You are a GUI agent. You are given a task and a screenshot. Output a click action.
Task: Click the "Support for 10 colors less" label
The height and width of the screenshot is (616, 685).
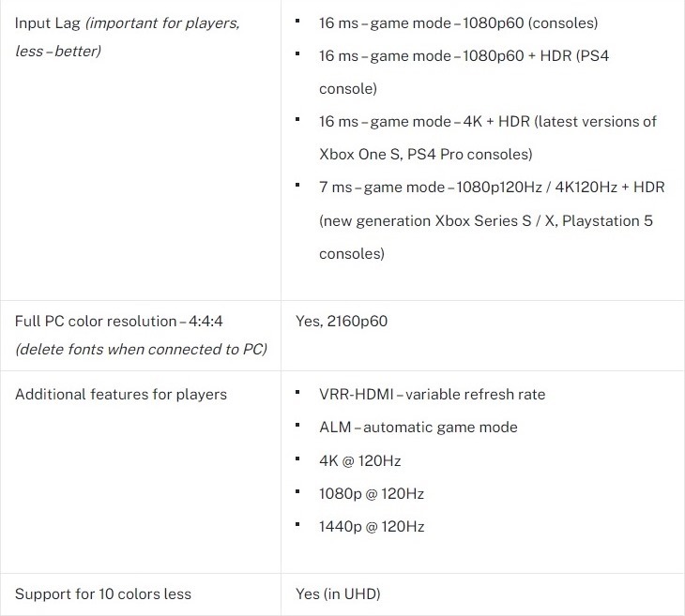pyautogui.click(x=103, y=593)
